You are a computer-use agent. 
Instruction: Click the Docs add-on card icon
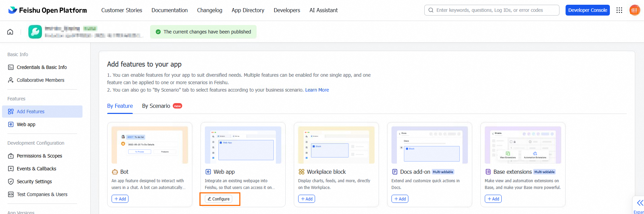click(395, 172)
